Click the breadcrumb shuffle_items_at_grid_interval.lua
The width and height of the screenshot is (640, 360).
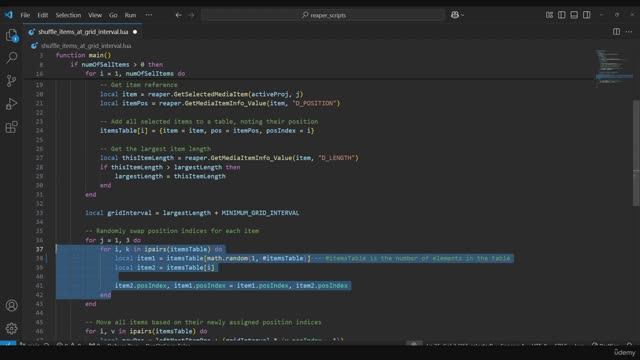(x=86, y=46)
